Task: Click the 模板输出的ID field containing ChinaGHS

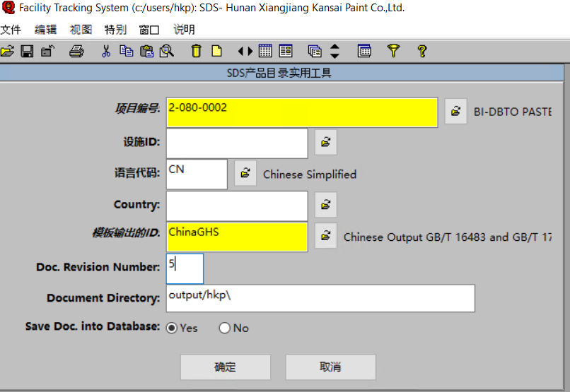Action: point(237,237)
